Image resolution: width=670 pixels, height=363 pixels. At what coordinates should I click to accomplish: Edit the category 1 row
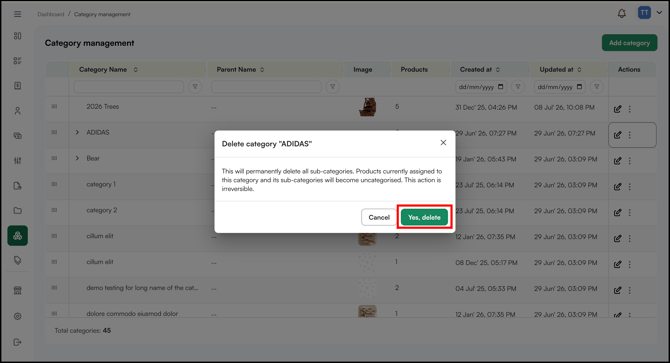click(617, 187)
